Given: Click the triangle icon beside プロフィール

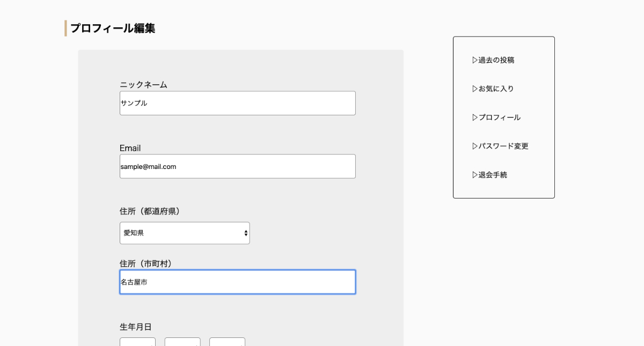Looking at the screenshot, I should 475,117.
